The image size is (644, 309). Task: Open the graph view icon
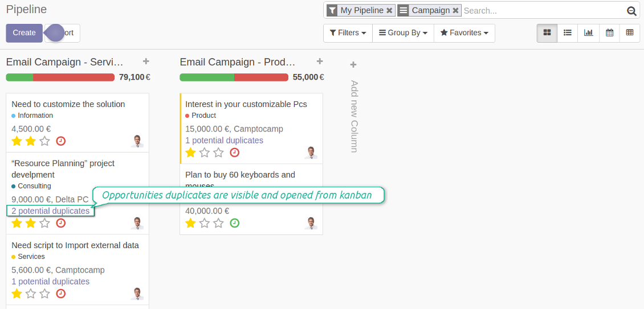[588, 33]
